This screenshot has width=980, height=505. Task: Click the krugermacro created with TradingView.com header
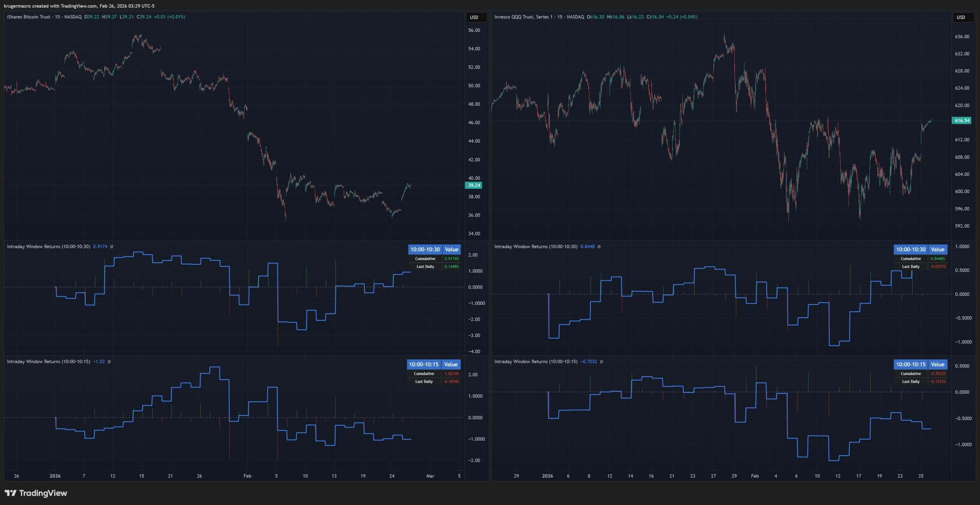(79, 6)
